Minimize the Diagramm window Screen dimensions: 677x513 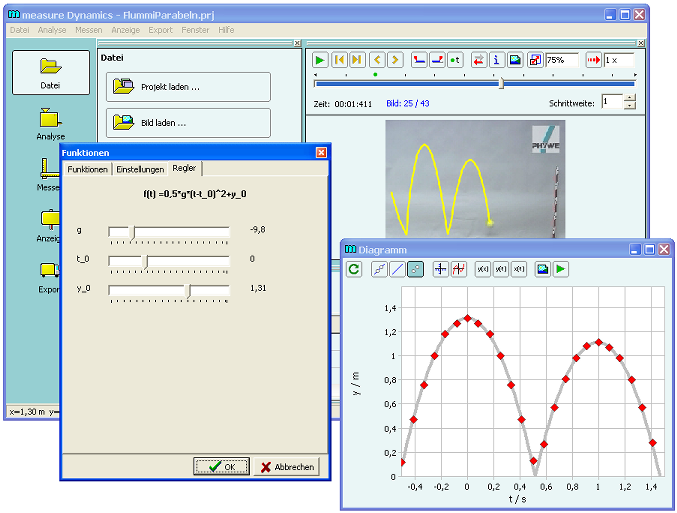point(635,249)
